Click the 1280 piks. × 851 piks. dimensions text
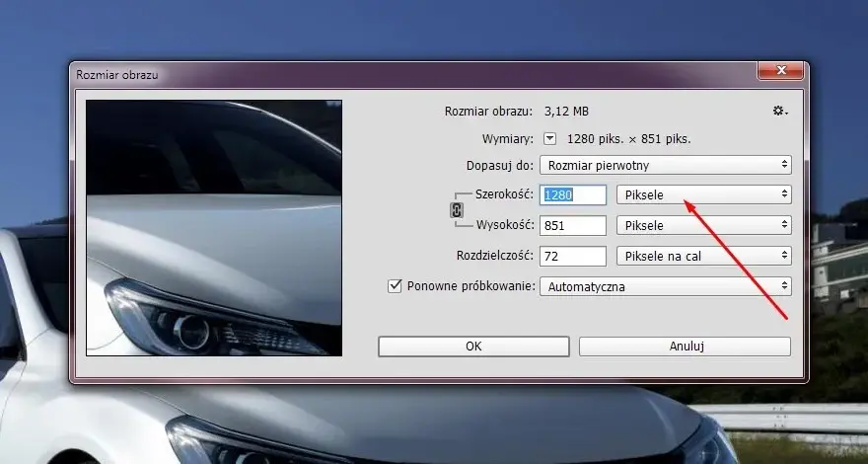 (629, 139)
